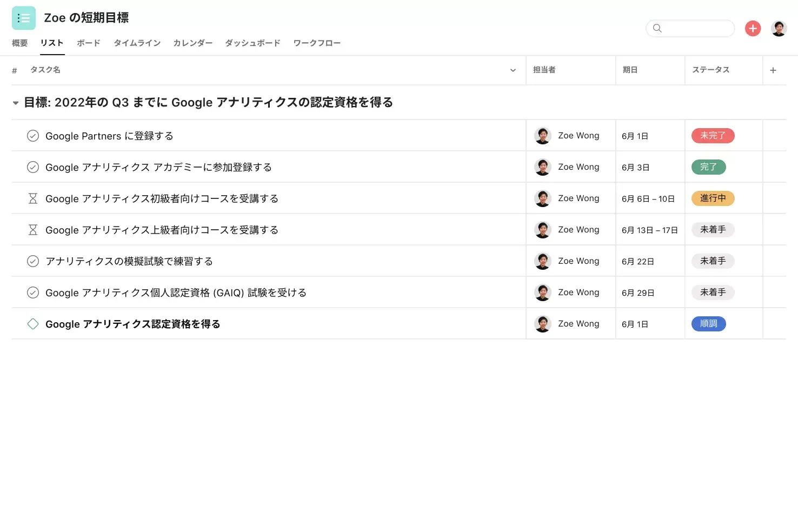Click due date 6月 1日 in Google Partners row

coord(635,136)
